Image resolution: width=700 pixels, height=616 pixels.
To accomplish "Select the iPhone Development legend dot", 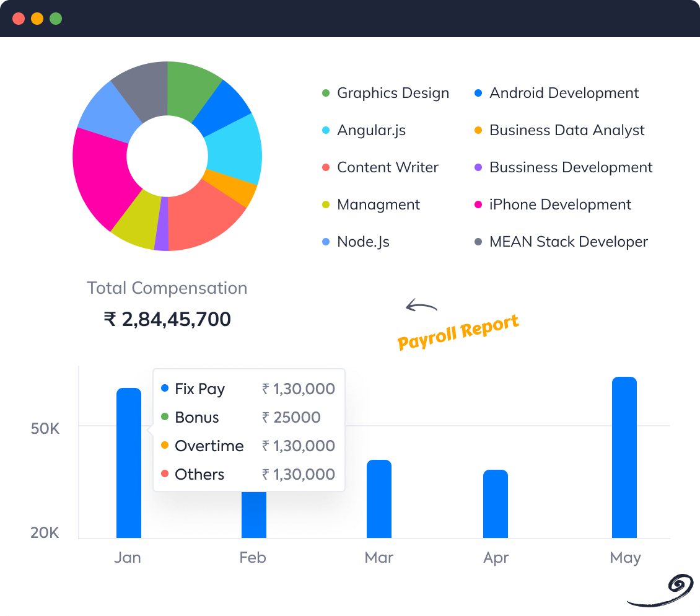I will (478, 205).
